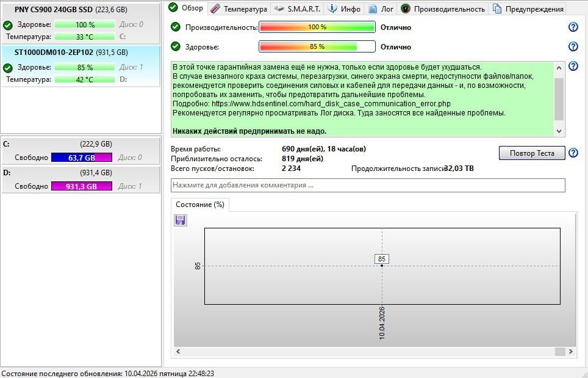The height and width of the screenshot is (378, 588).
Task: Open the Лог tab
Action: (x=380, y=9)
